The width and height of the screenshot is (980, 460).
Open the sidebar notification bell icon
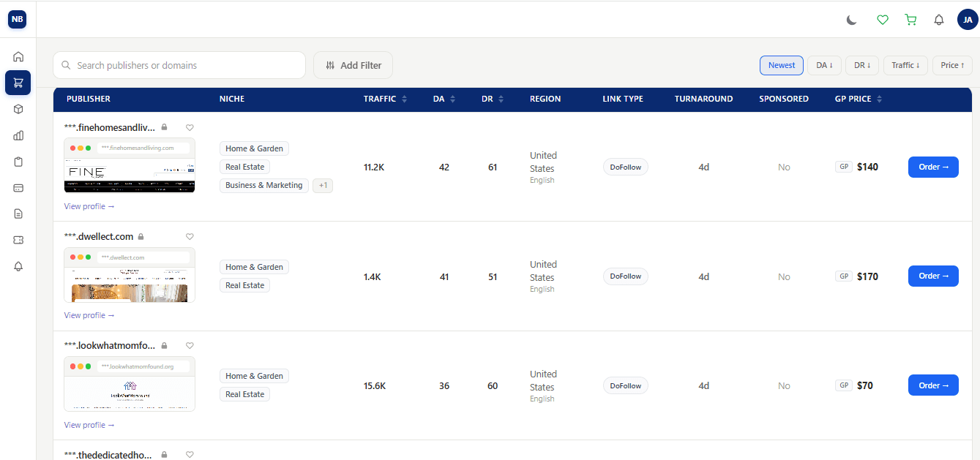pyautogui.click(x=18, y=266)
